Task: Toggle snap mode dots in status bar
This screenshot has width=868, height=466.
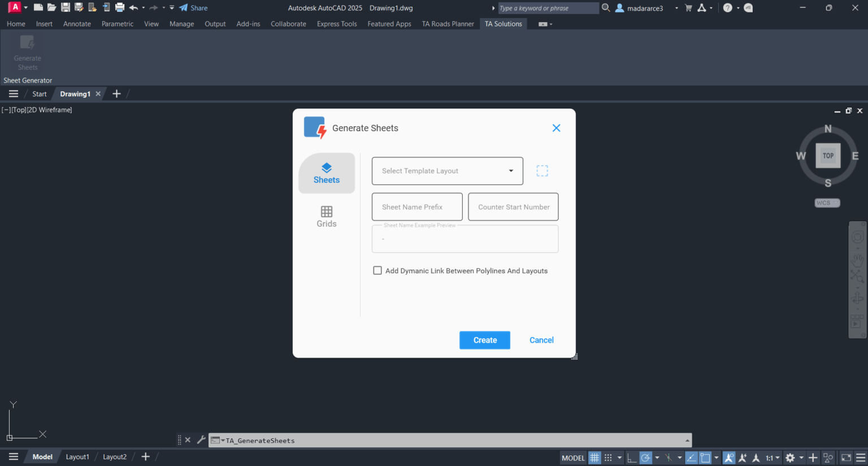Action: coord(608,458)
